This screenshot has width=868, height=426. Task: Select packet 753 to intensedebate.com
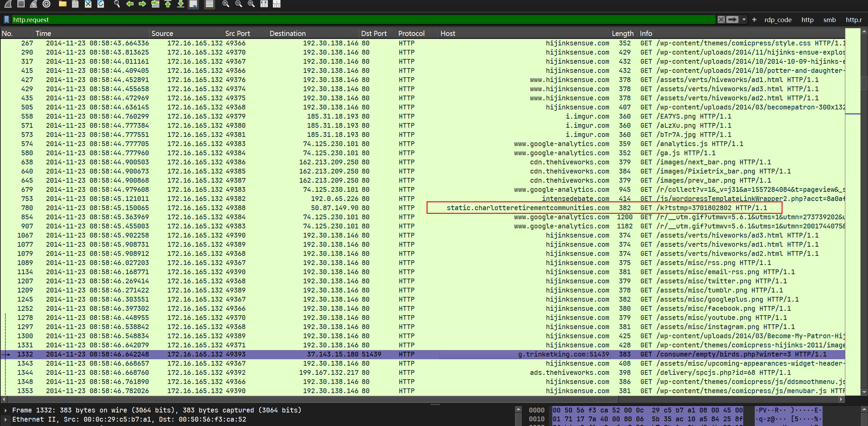(x=422, y=199)
